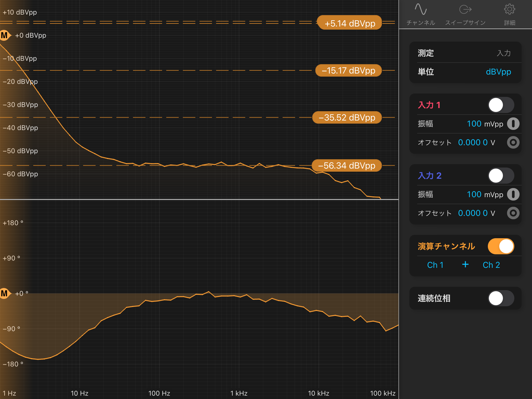Tap the 入力 1 amplitude knob icon
This screenshot has height=399, width=532.
click(x=513, y=124)
